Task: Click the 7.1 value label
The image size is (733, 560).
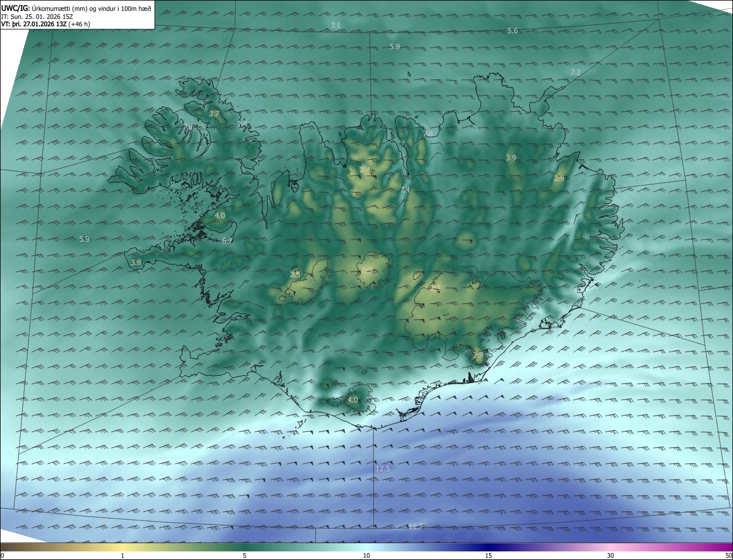Action: tap(336, 26)
